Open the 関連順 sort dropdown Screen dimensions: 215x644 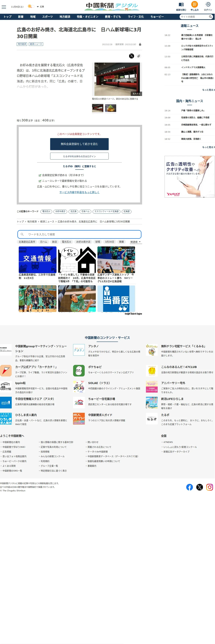tap(135, 242)
